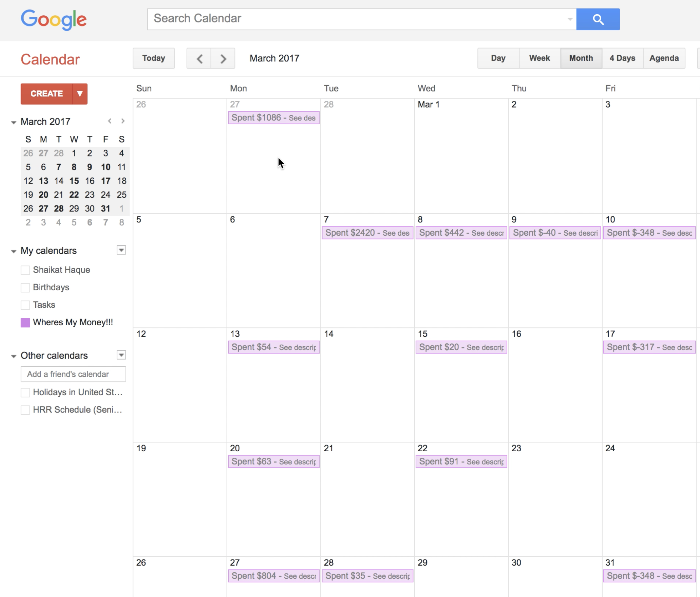Open search options arrow in search box

(x=569, y=19)
